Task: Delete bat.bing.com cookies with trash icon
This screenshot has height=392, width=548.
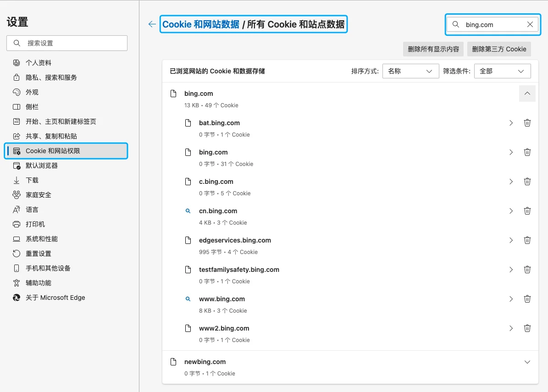Action: pos(527,123)
